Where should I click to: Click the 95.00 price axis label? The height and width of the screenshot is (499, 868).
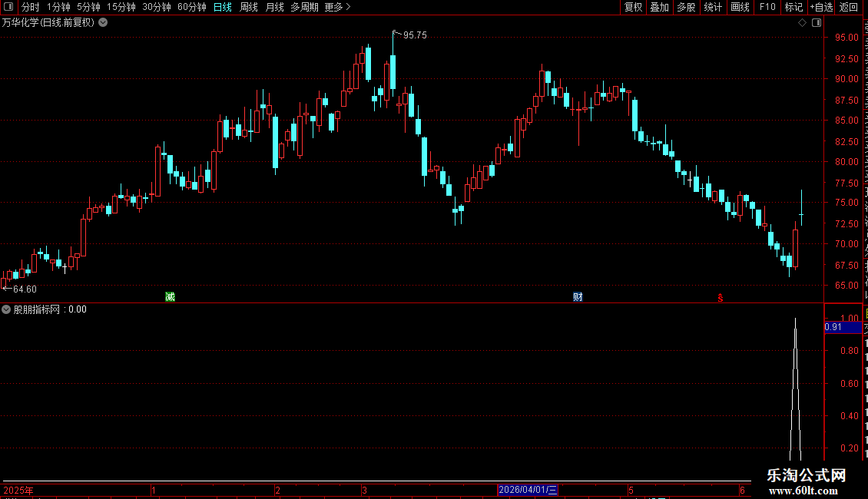tap(847, 38)
